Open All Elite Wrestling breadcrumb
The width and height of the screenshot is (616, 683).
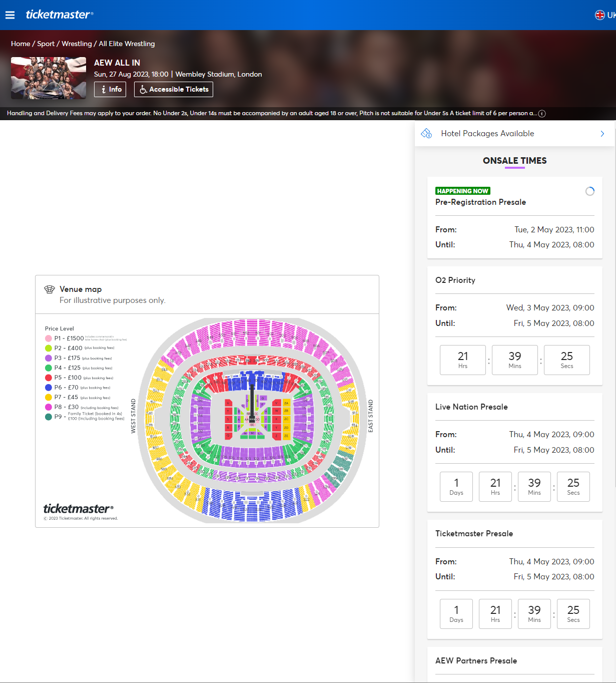pos(127,44)
